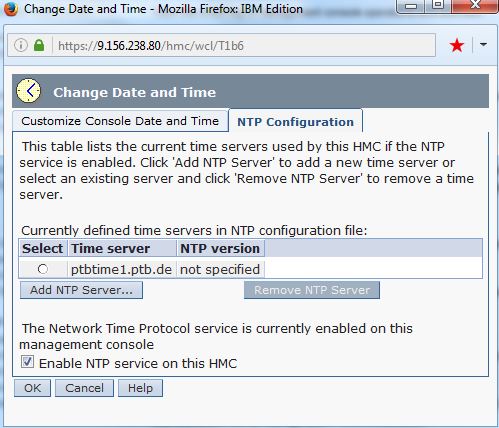Click the green secure connection padlock icon

[39, 45]
